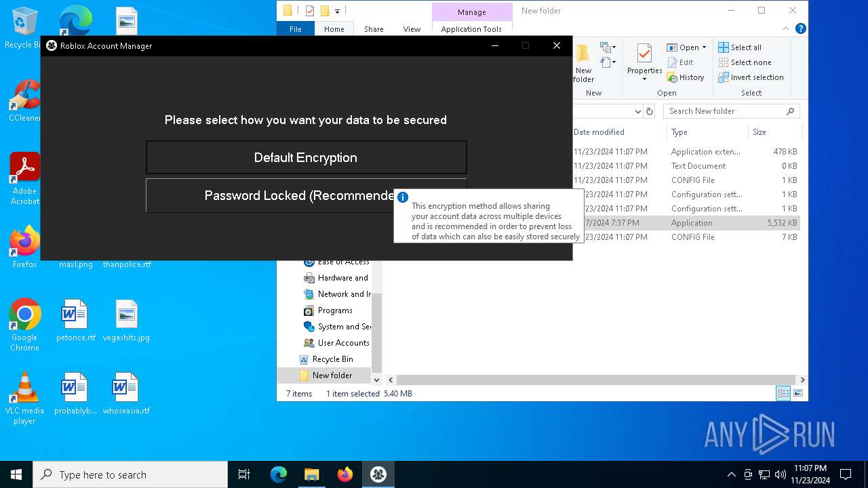Show hidden system tray icons
The image size is (868, 488).
pos(731,474)
